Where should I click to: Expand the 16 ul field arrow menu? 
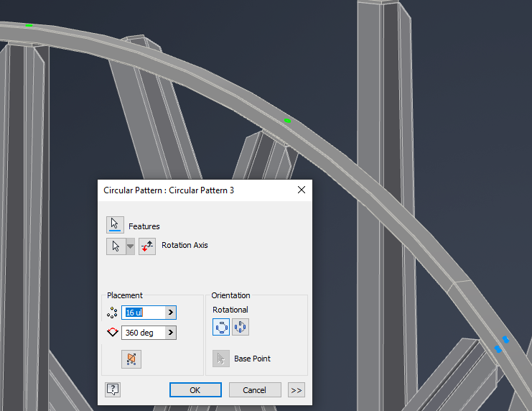point(171,313)
